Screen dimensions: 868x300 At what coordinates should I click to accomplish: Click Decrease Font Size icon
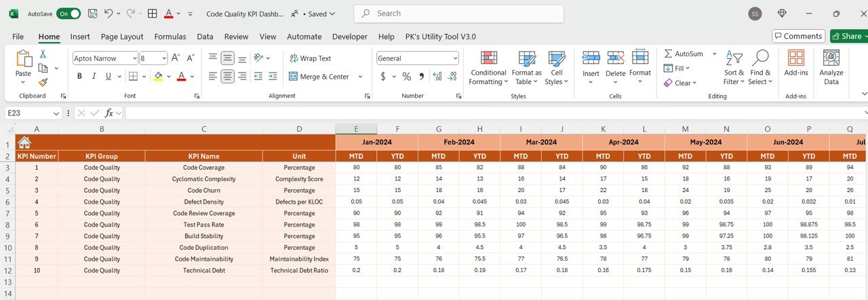190,58
